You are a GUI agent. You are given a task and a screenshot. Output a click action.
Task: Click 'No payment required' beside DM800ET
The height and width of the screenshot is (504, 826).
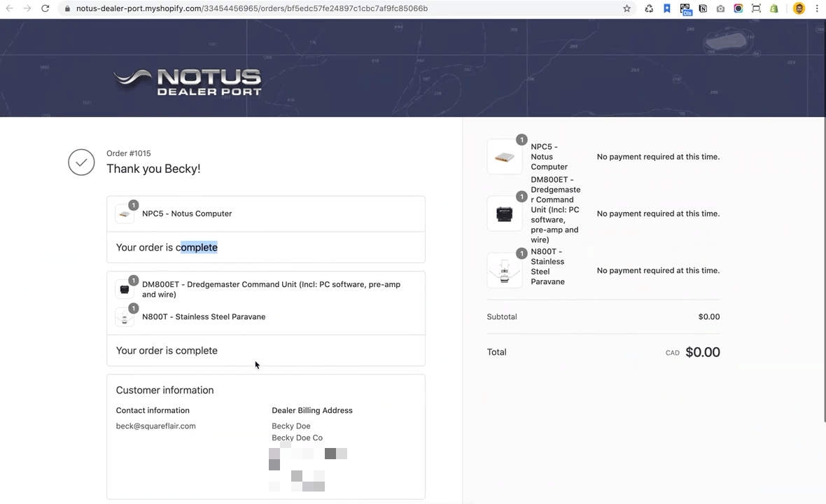click(658, 213)
